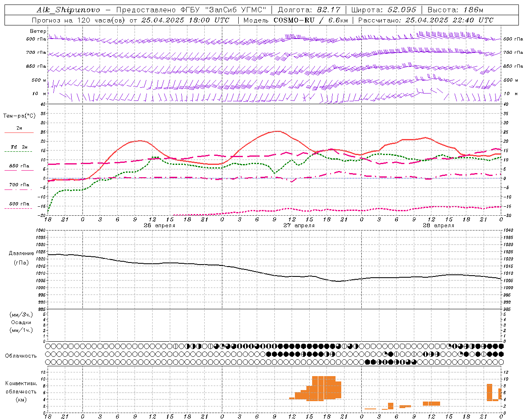Click the 700 гПа temperature legend label
The height and width of the screenshot is (420, 525).
click(19, 185)
